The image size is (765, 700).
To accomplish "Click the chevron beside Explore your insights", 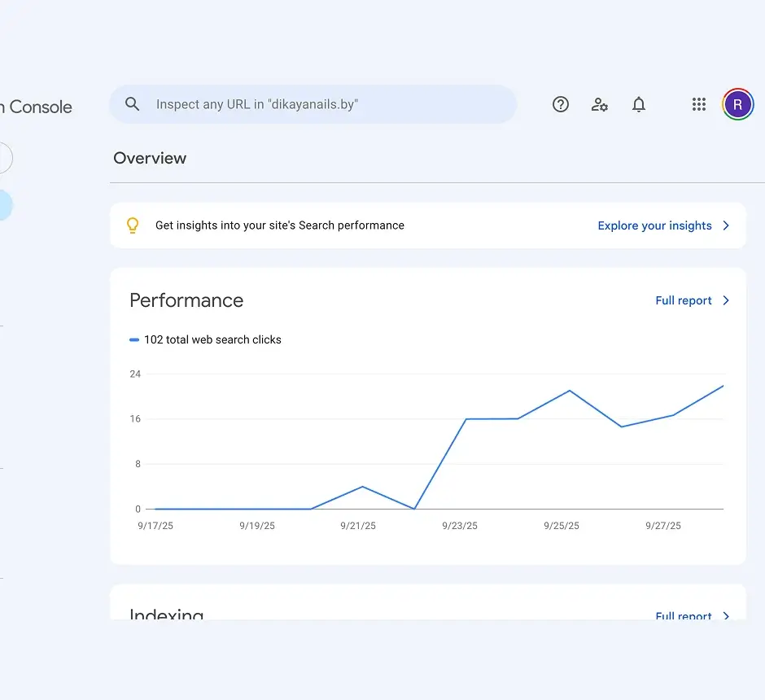I will coord(726,225).
